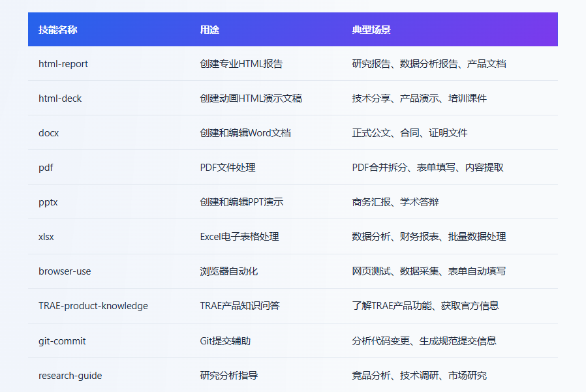Select the git-commit skill name
This screenshot has width=586, height=392.
pyautogui.click(x=62, y=341)
